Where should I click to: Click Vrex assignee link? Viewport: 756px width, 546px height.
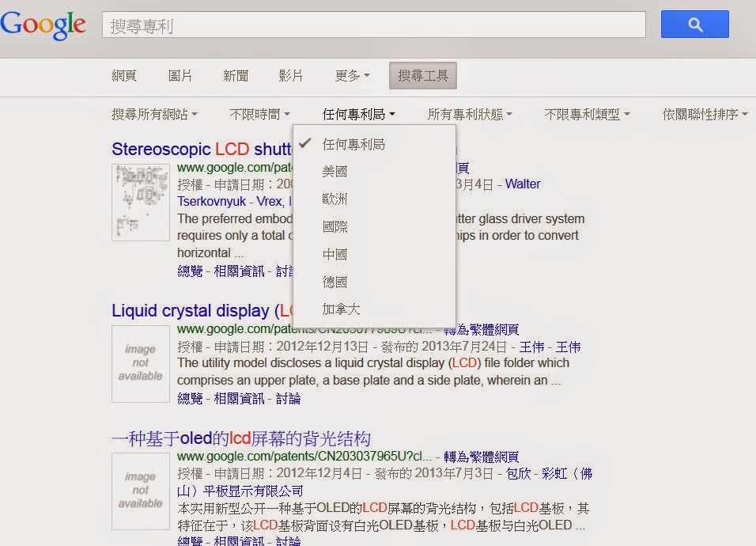[274, 201]
